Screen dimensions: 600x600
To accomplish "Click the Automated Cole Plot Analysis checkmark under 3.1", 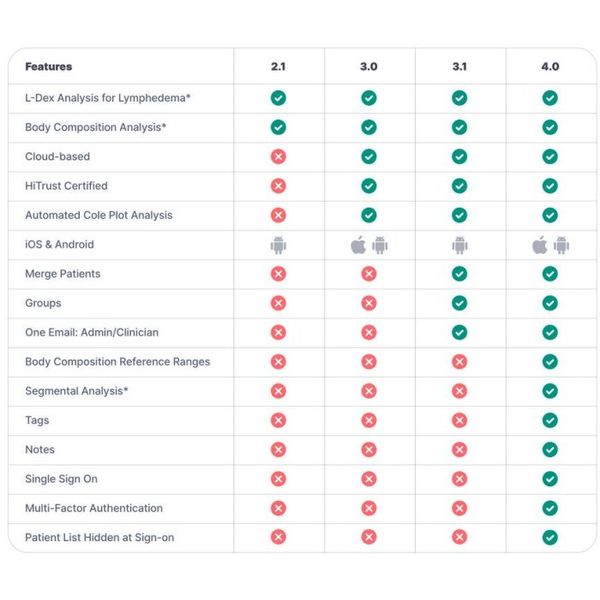I will pos(459,215).
